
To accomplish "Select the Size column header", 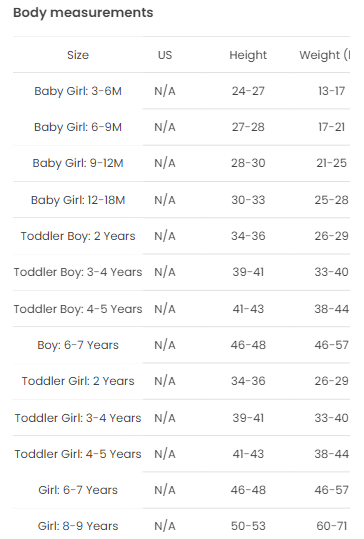I will point(78,55).
